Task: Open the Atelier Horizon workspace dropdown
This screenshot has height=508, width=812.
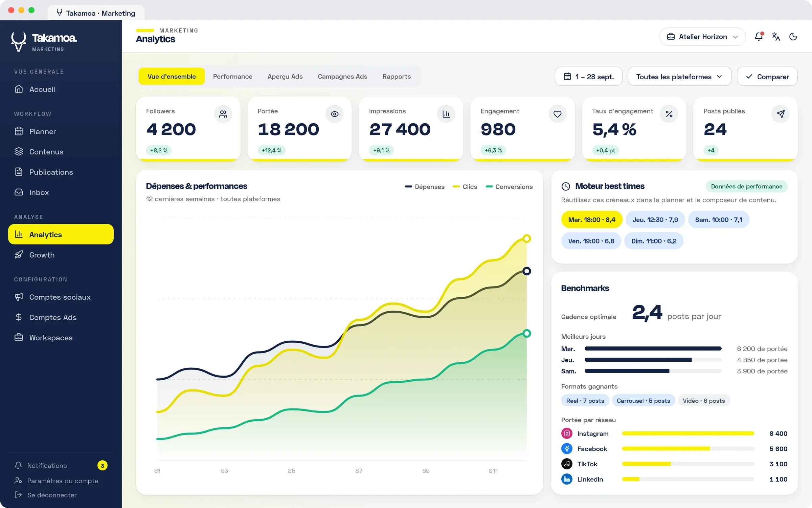Action: 702,37
